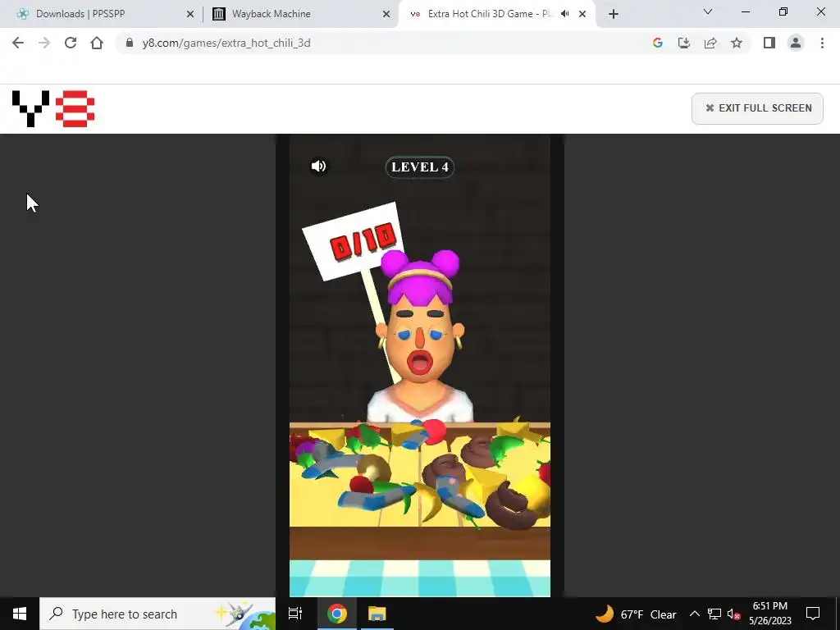This screenshot has width=840, height=630.
Task: Click the taskbar search box
Action: point(157,614)
